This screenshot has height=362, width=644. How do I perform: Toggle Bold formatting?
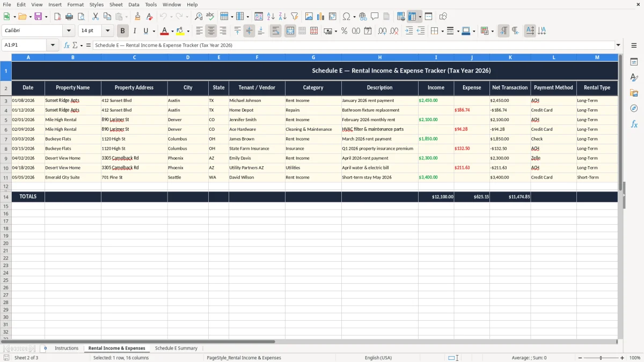[122, 31]
